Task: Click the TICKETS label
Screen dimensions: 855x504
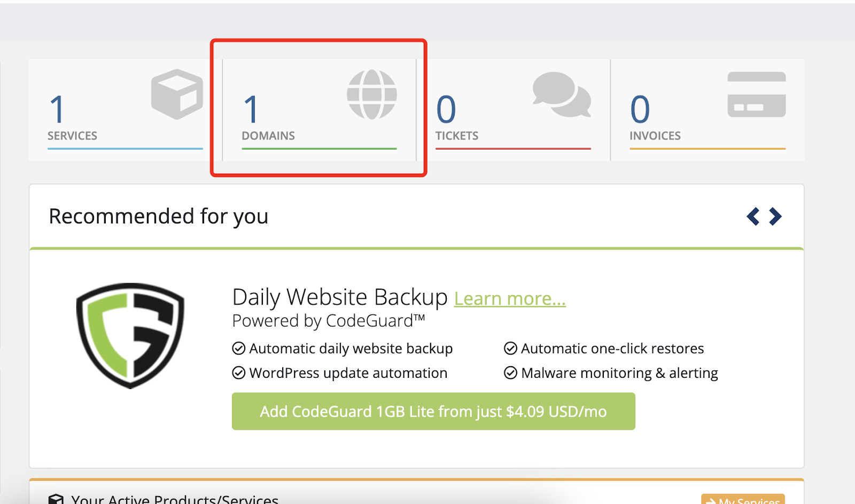Action: [x=457, y=136]
